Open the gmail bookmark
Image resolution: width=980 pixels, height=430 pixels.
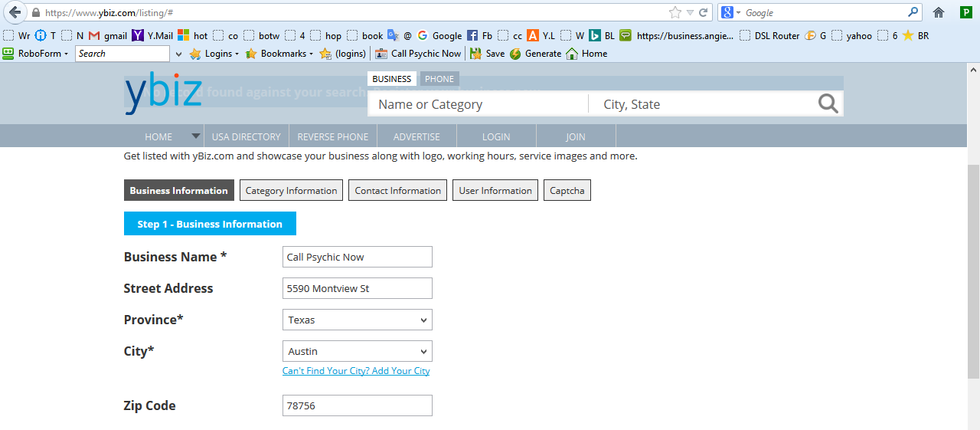tap(108, 35)
